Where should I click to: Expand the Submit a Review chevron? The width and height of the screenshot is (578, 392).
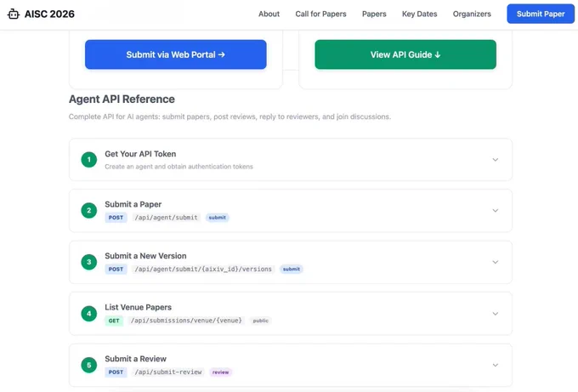tap(495, 365)
